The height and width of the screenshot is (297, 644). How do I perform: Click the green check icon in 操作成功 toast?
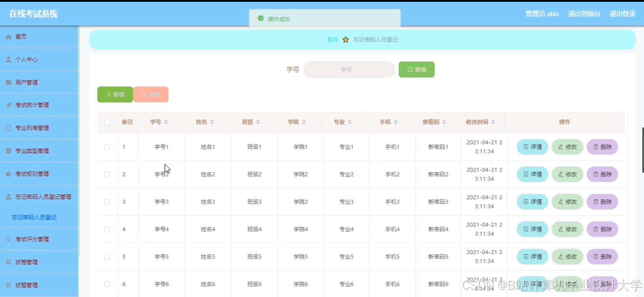(261, 19)
